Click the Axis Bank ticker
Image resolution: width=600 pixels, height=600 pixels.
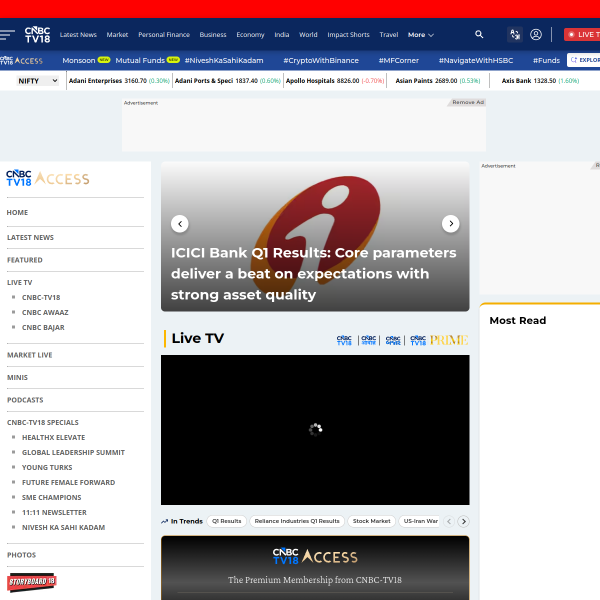[540, 81]
